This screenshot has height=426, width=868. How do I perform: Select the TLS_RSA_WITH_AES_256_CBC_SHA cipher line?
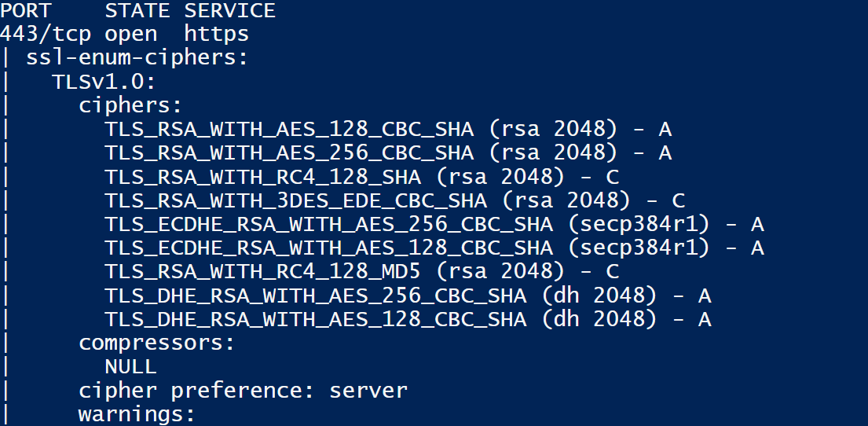click(289, 152)
